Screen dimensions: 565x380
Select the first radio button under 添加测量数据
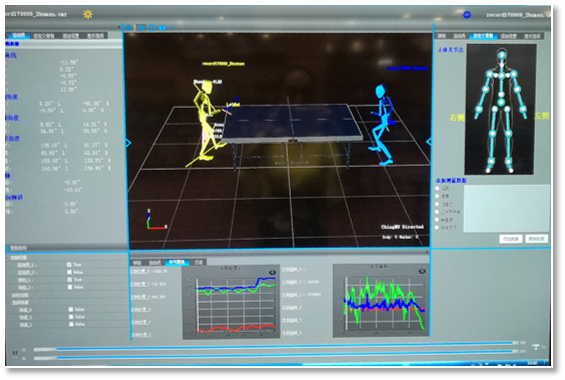pyautogui.click(x=437, y=188)
